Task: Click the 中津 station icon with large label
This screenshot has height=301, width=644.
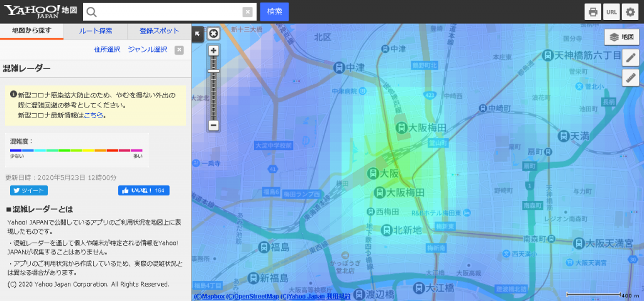Action: pyautogui.click(x=339, y=67)
